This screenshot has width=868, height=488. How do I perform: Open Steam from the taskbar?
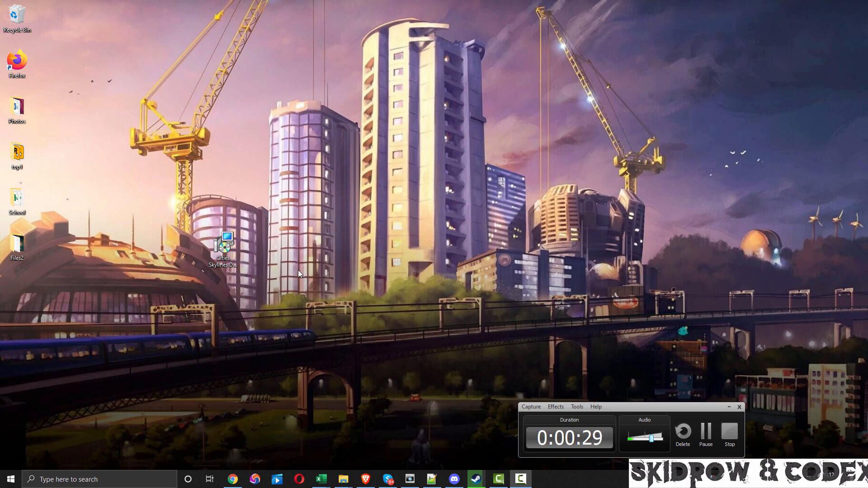(x=476, y=479)
